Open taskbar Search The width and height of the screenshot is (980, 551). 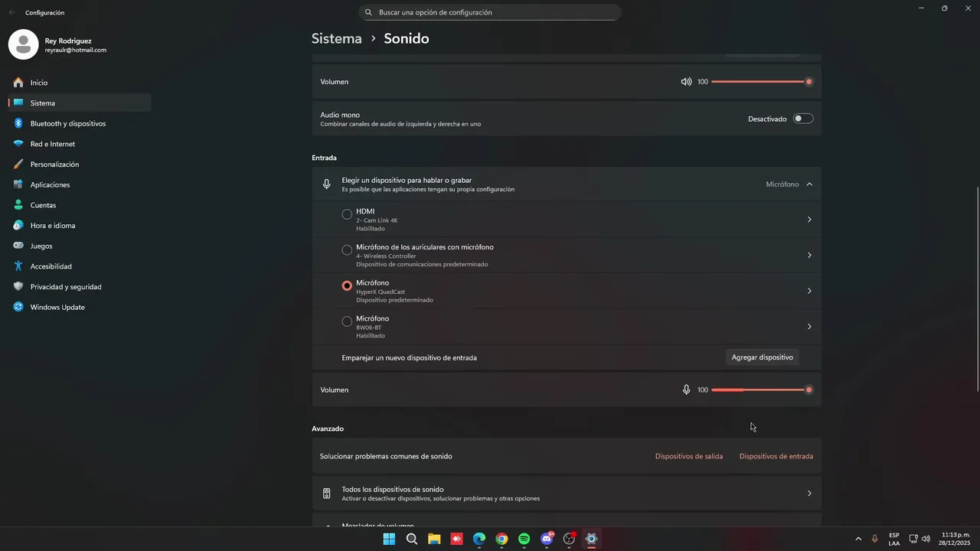(412, 539)
